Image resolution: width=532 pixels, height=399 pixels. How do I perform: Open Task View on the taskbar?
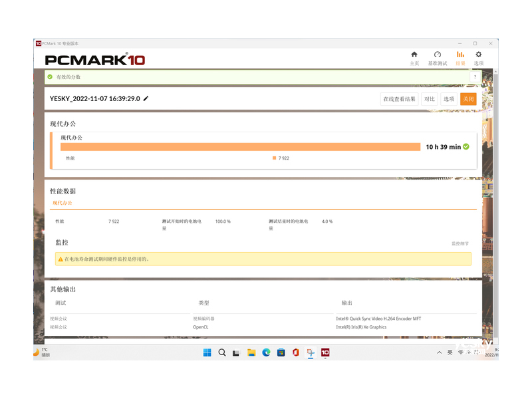(236, 353)
